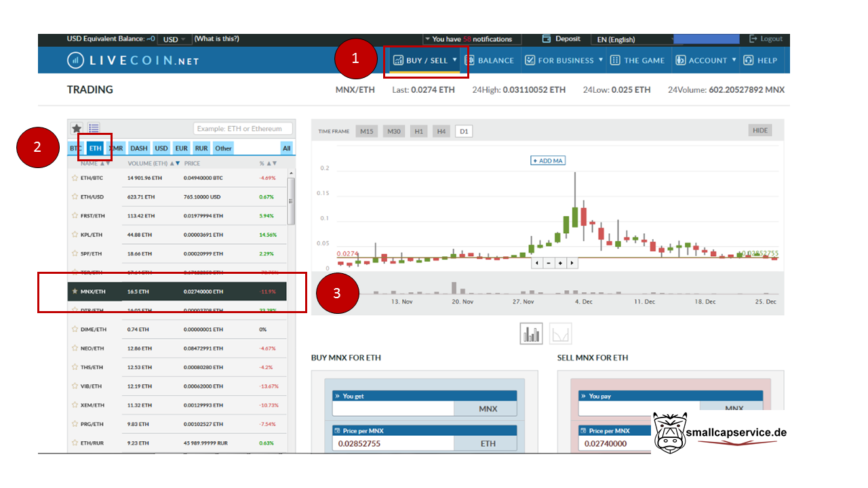Zoom out the chart with minus button
The image size is (868, 488).
[549, 263]
